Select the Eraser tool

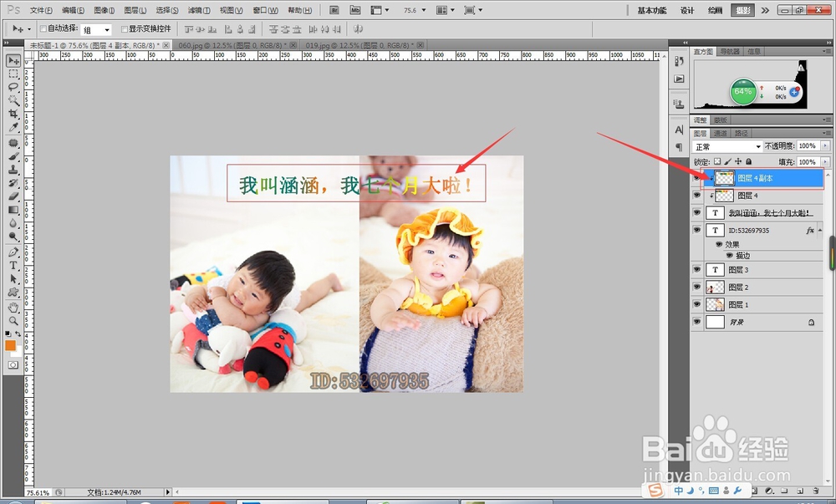[x=13, y=196]
